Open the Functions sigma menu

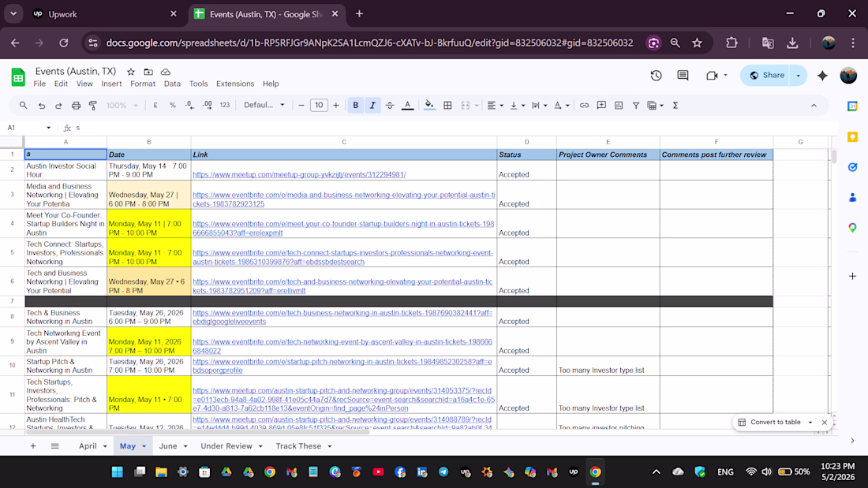(675, 105)
